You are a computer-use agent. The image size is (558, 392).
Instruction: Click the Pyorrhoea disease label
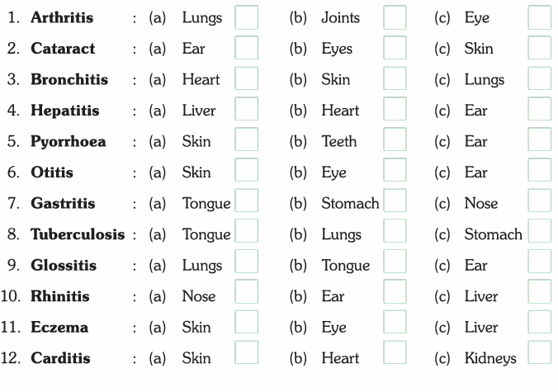pos(69,141)
